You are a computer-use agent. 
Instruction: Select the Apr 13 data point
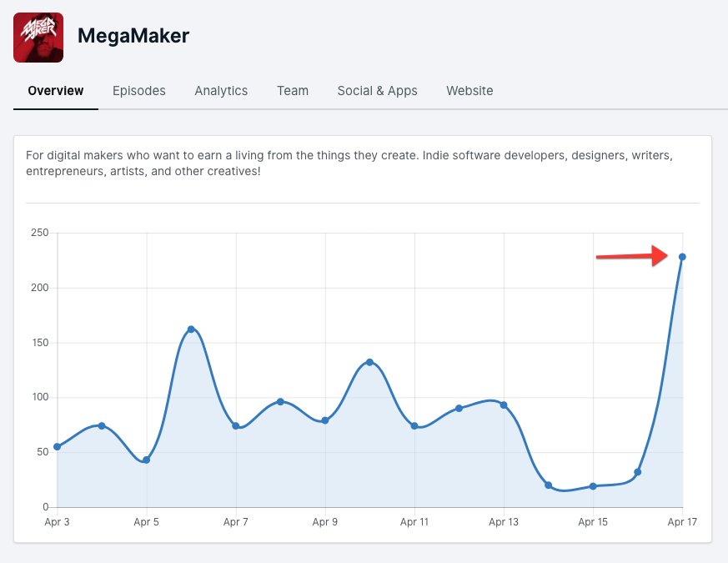point(504,405)
